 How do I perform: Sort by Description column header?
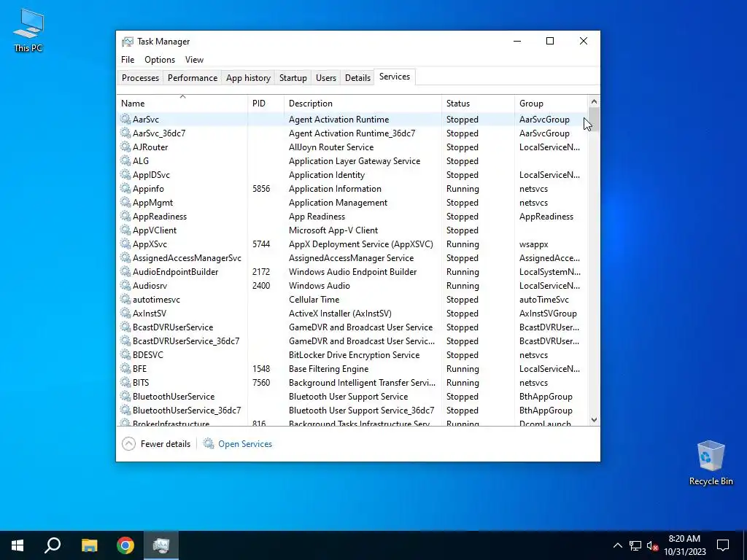tap(363, 104)
